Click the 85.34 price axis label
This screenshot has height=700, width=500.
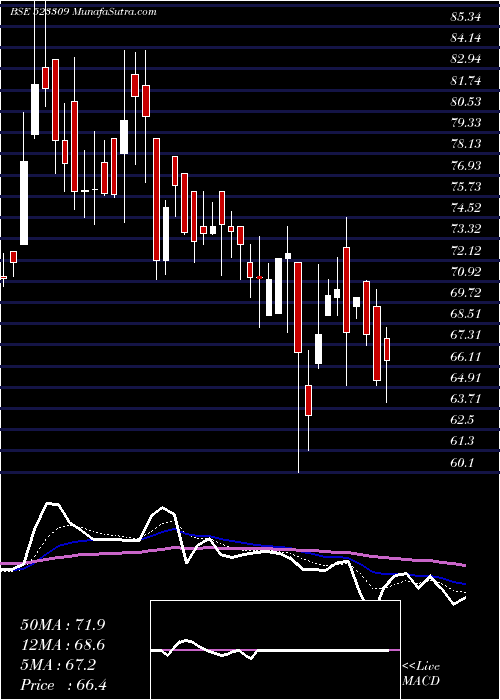pos(466,17)
